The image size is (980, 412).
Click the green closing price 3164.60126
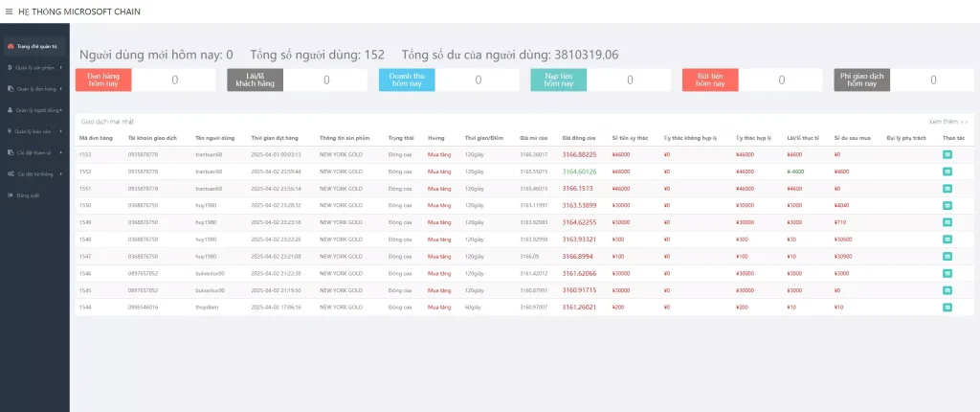click(x=579, y=172)
